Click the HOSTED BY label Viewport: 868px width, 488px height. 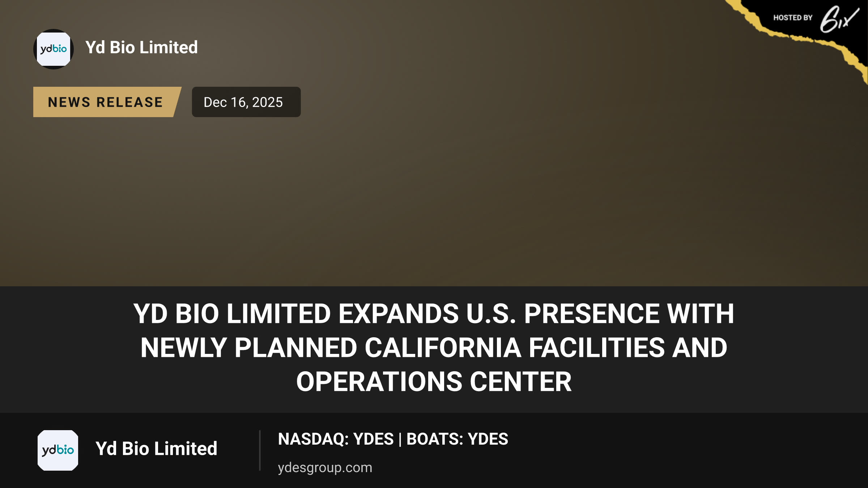[x=793, y=18]
